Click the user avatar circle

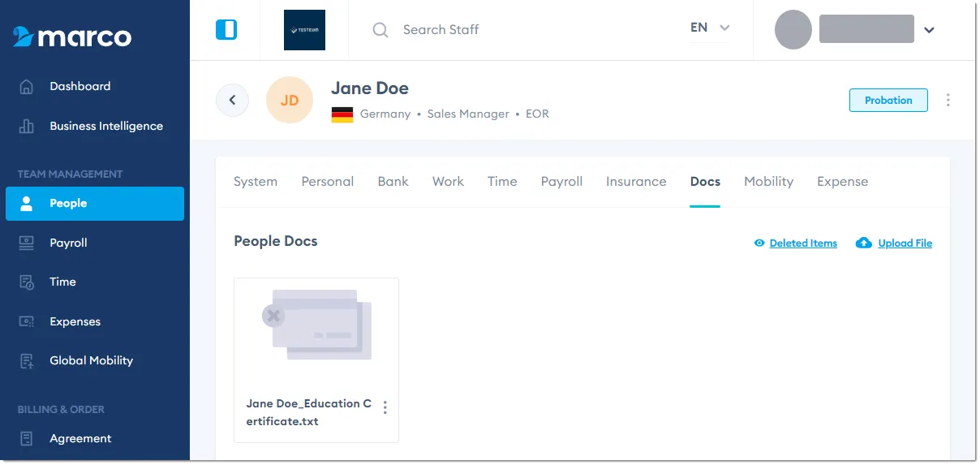[793, 30]
